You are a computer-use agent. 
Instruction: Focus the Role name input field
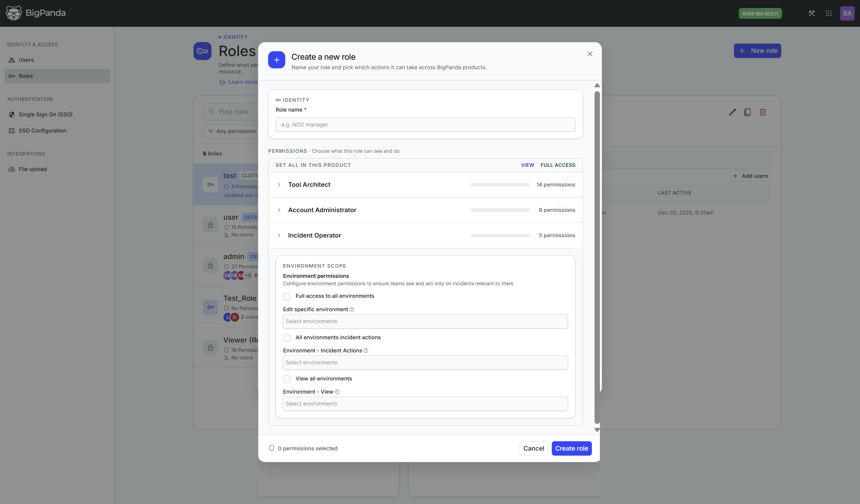[425, 124]
